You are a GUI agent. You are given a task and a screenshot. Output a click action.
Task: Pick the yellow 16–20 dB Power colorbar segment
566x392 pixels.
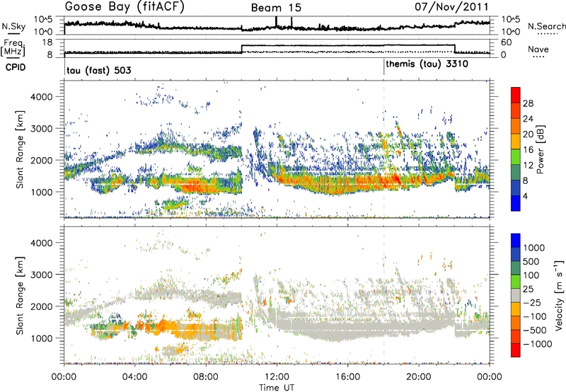tap(516, 142)
